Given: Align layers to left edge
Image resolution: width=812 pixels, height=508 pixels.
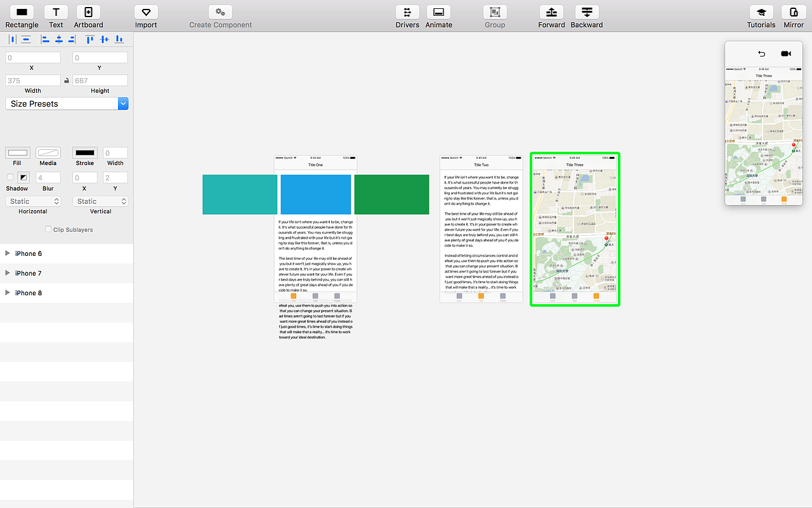Looking at the screenshot, I should (x=45, y=39).
